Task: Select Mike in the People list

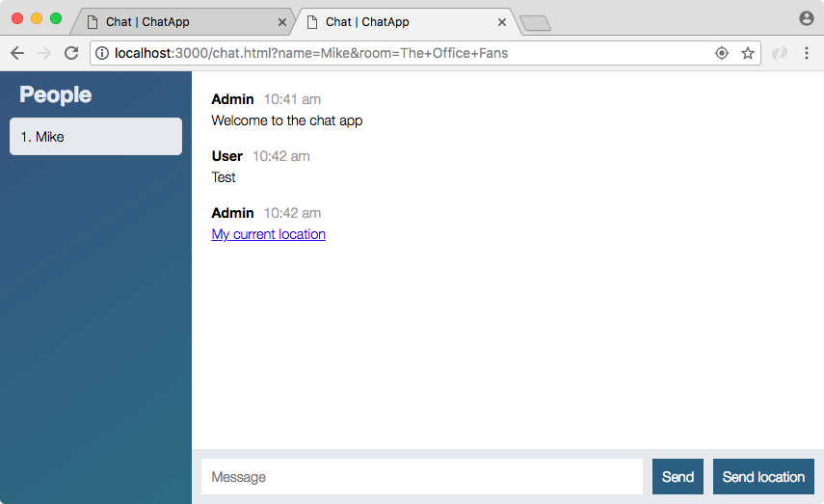Action: pyautogui.click(x=95, y=137)
